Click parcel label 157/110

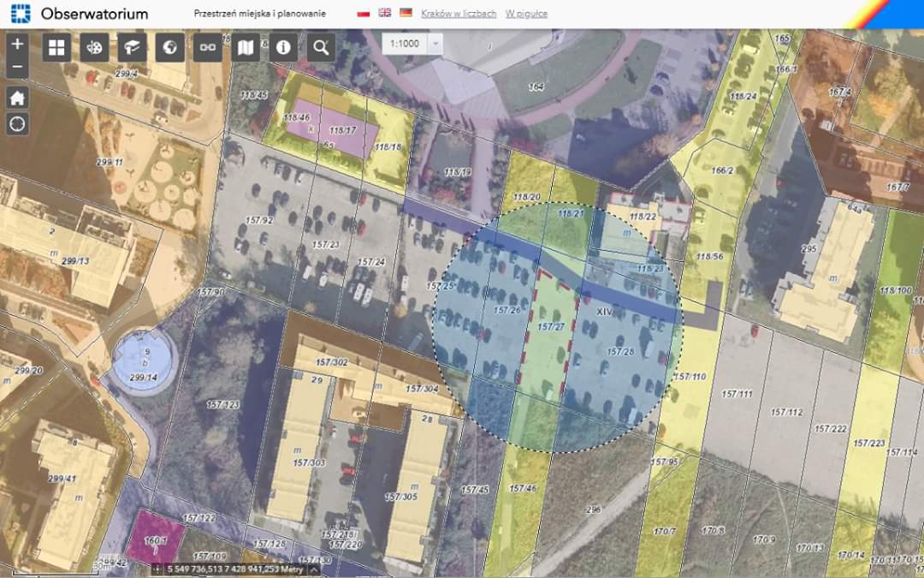point(690,376)
